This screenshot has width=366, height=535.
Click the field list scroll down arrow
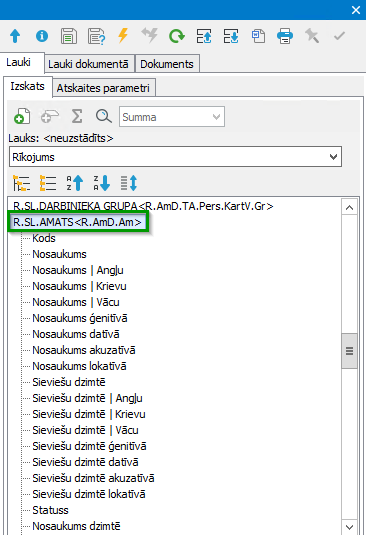pyautogui.click(x=349, y=527)
